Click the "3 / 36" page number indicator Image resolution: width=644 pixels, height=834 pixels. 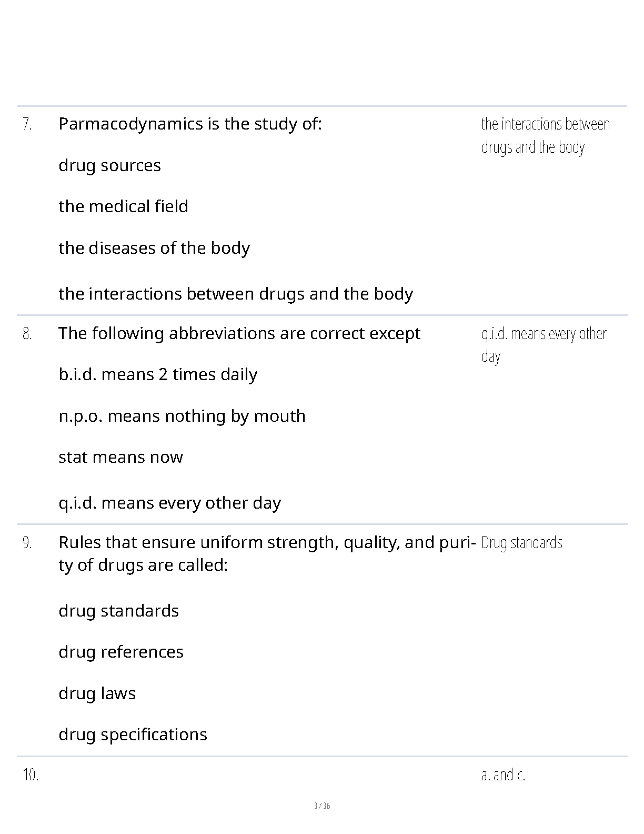[x=322, y=806]
